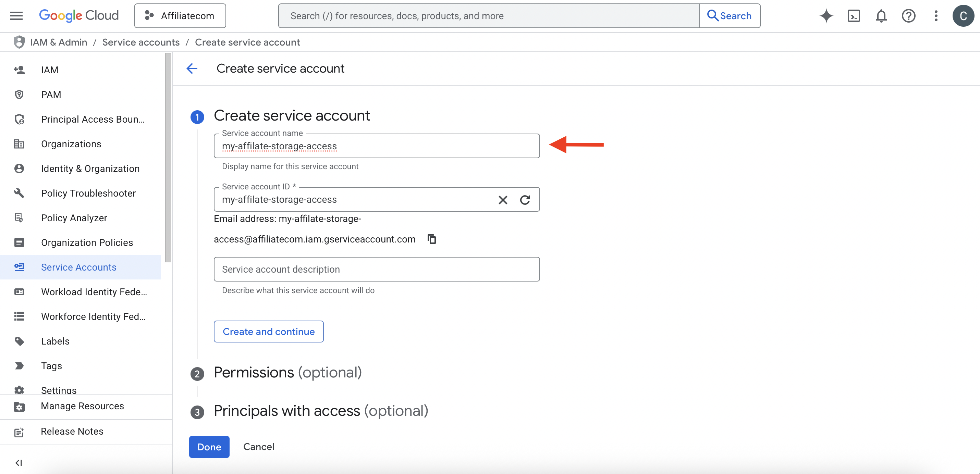The width and height of the screenshot is (980, 474).
Task: Click the Search button
Action: pyautogui.click(x=730, y=16)
